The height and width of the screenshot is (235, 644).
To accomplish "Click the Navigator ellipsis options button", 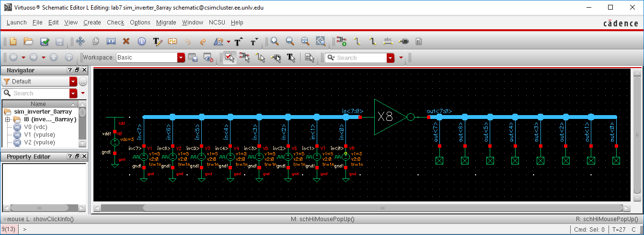I will coord(83,82).
